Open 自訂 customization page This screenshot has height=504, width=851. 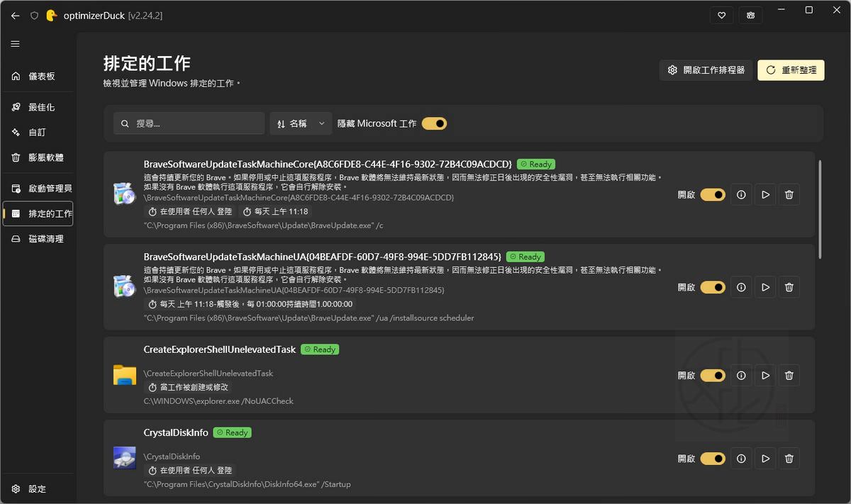coord(38,133)
